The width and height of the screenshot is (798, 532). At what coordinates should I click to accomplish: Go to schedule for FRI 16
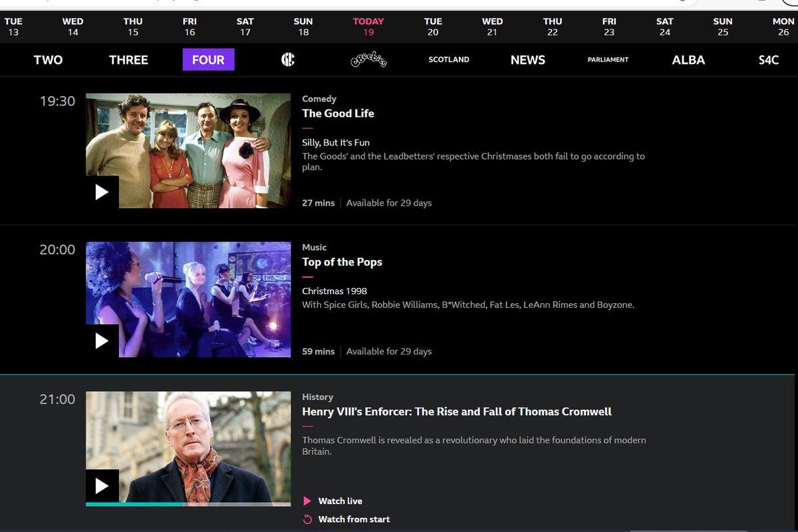[x=190, y=27]
